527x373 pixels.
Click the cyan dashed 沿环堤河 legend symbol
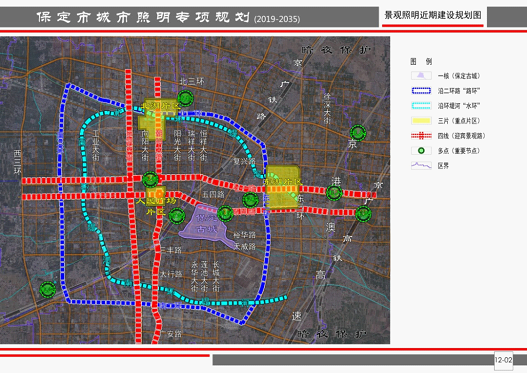[x=421, y=106]
